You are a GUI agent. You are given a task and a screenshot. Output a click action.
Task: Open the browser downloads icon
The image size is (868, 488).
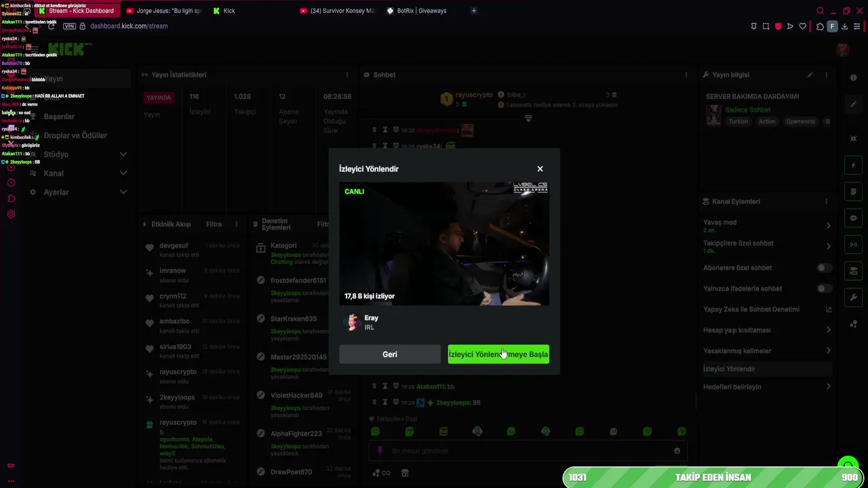(x=844, y=26)
